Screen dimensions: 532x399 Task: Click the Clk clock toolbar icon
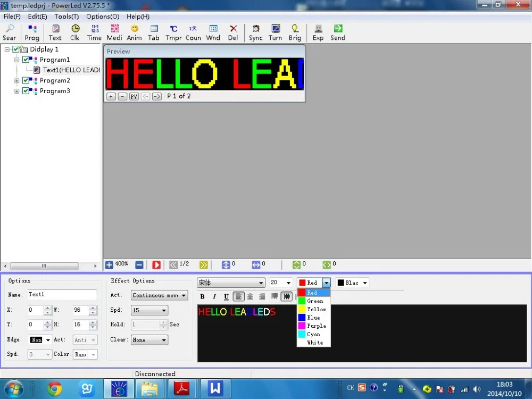coord(74,32)
